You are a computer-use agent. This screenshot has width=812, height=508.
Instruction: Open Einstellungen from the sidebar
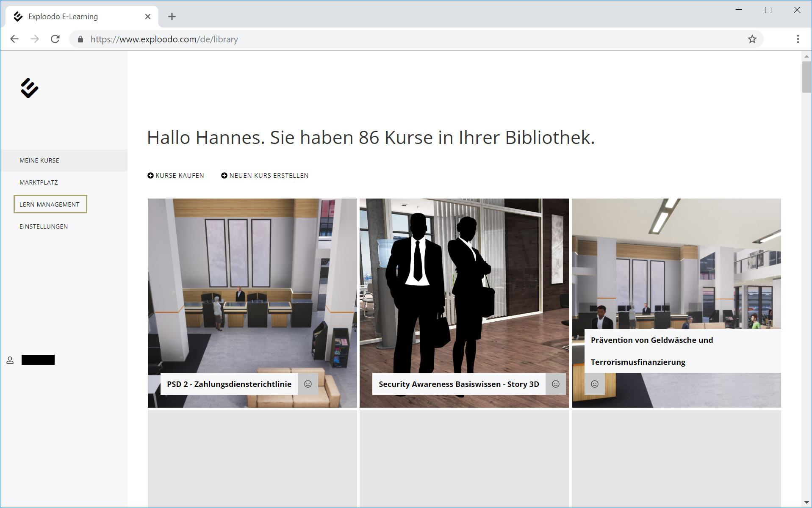tap(44, 226)
